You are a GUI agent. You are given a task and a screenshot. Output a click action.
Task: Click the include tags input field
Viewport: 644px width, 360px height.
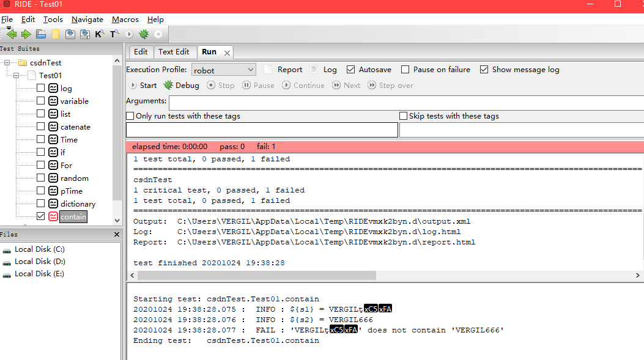pyautogui.click(x=262, y=130)
